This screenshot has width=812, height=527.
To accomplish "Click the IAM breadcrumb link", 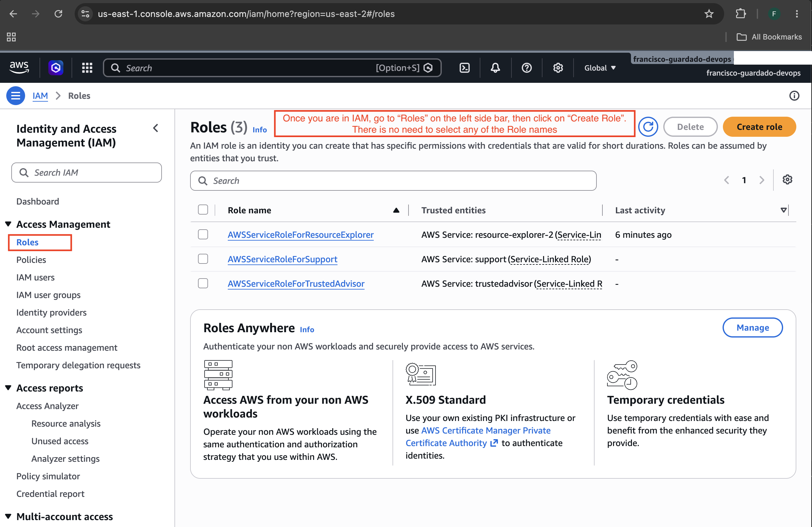I will coord(40,96).
